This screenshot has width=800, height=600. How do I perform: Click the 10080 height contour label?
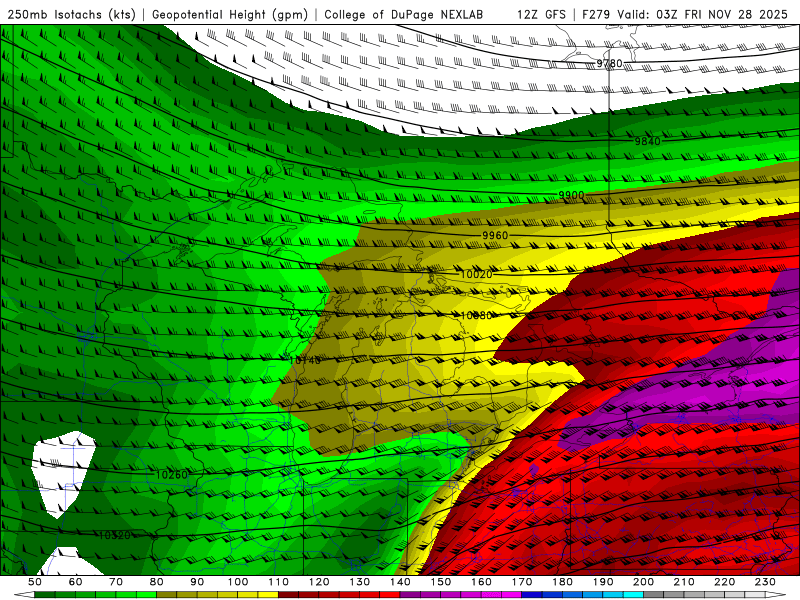pyautogui.click(x=476, y=315)
